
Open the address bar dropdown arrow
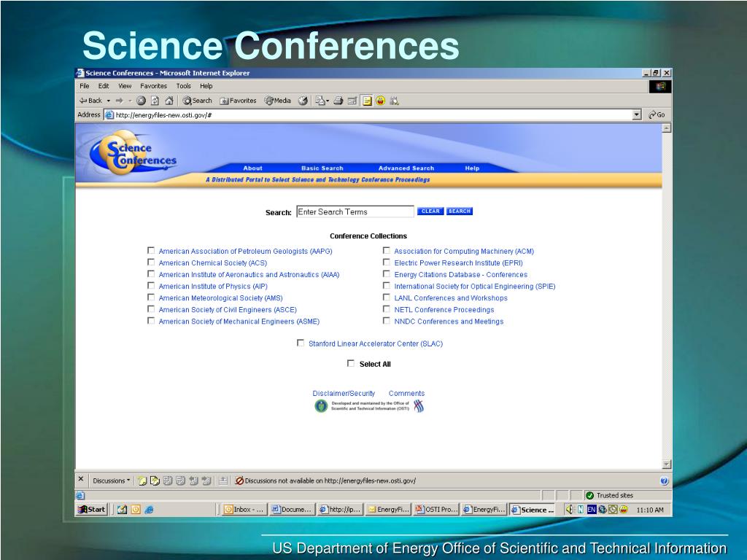click(637, 114)
